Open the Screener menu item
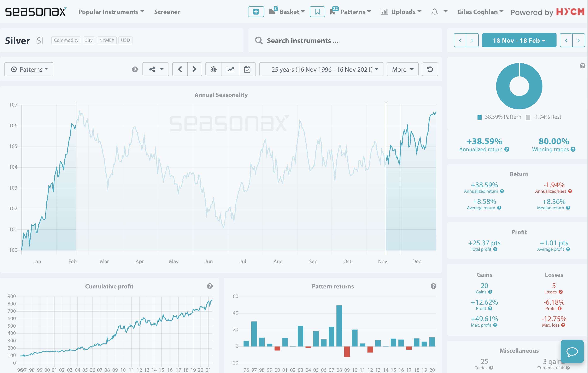The image size is (588, 373). (167, 12)
